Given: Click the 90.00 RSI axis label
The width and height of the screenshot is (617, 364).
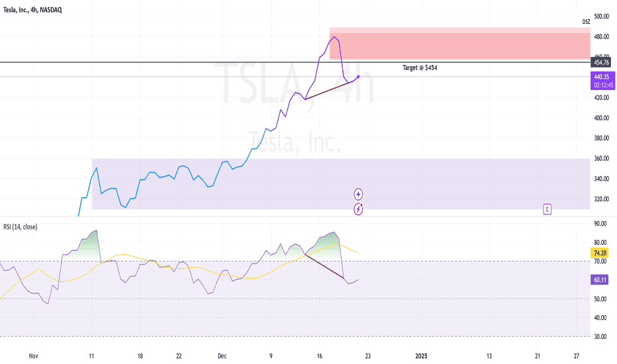Looking at the screenshot, I should click(600, 224).
